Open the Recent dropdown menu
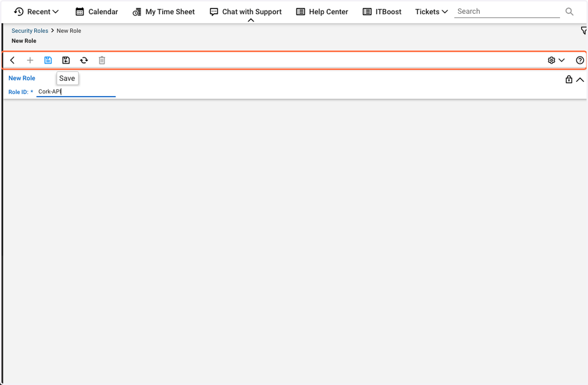This screenshot has height=385, width=588. coord(36,12)
